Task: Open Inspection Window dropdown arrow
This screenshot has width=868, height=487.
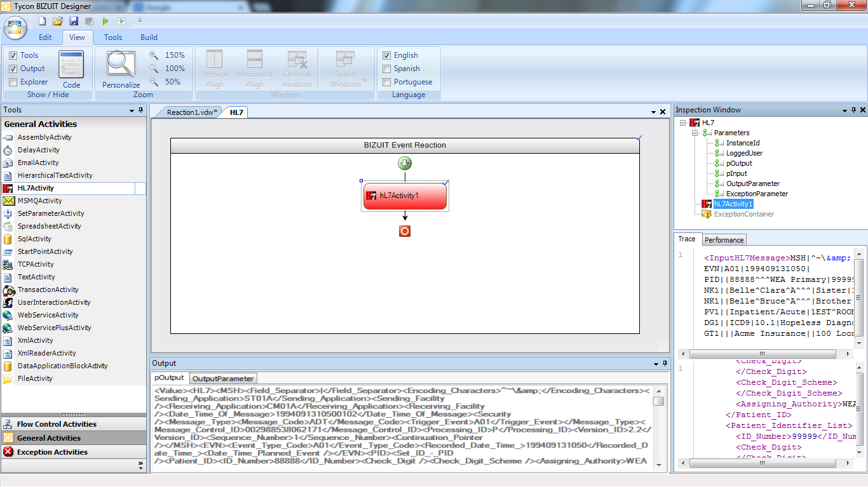Action: [843, 110]
